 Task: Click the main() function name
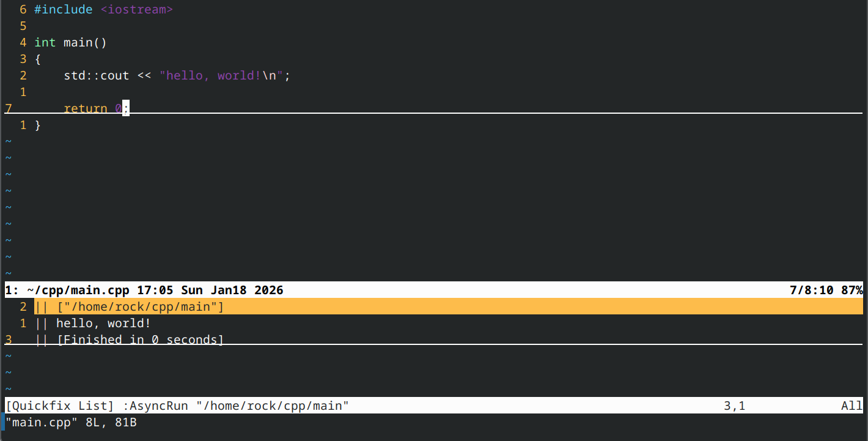point(85,43)
